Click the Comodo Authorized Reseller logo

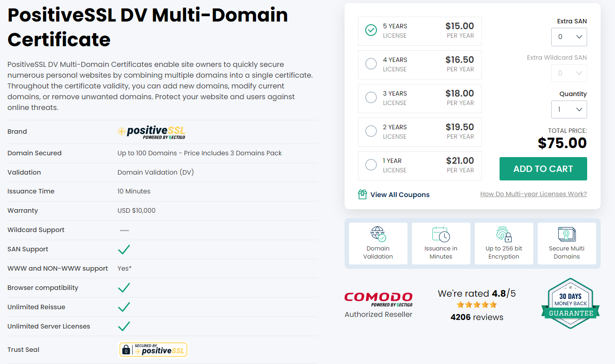click(378, 299)
